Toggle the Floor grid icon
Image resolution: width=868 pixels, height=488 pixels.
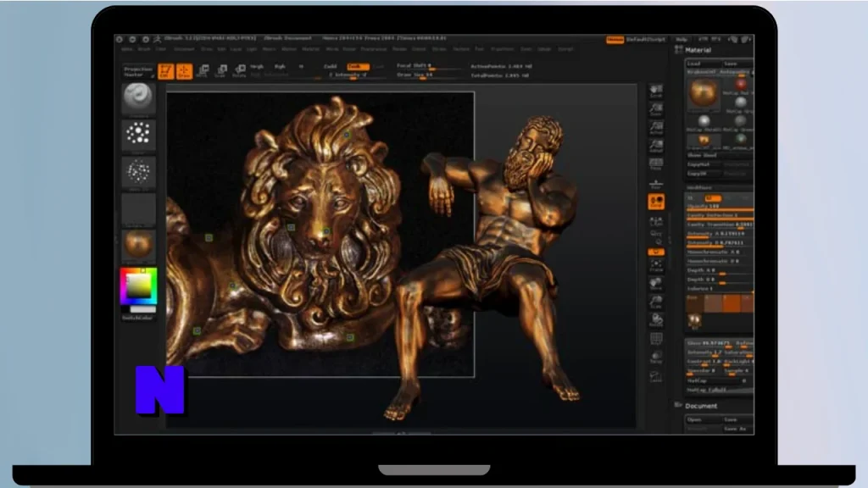[656, 185]
